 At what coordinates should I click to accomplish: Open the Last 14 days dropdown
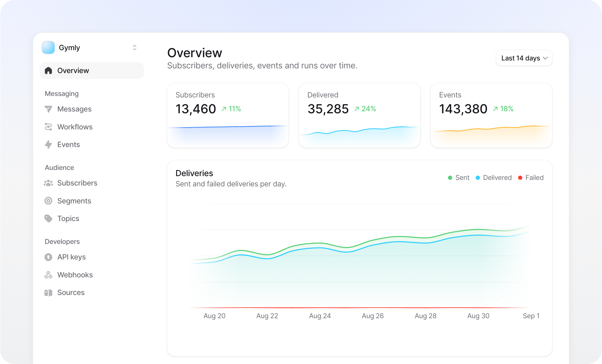click(524, 58)
